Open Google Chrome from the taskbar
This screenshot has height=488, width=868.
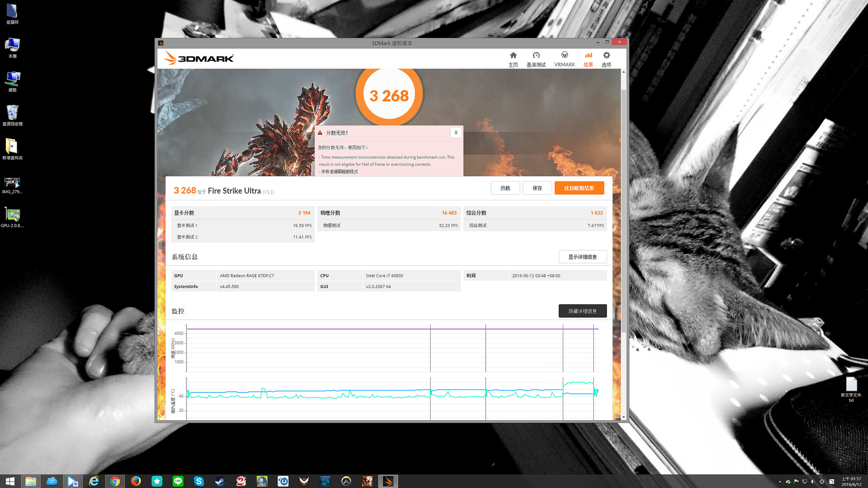[x=114, y=481]
